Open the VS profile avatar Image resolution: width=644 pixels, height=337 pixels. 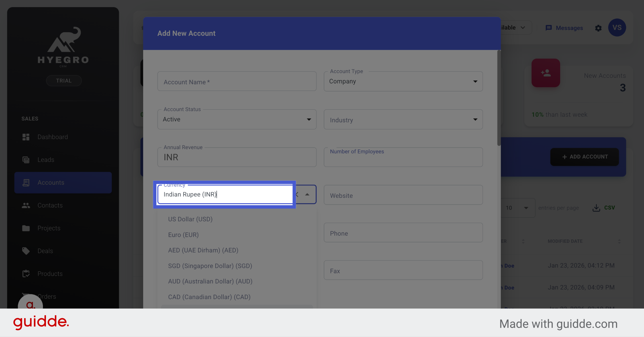coord(618,27)
